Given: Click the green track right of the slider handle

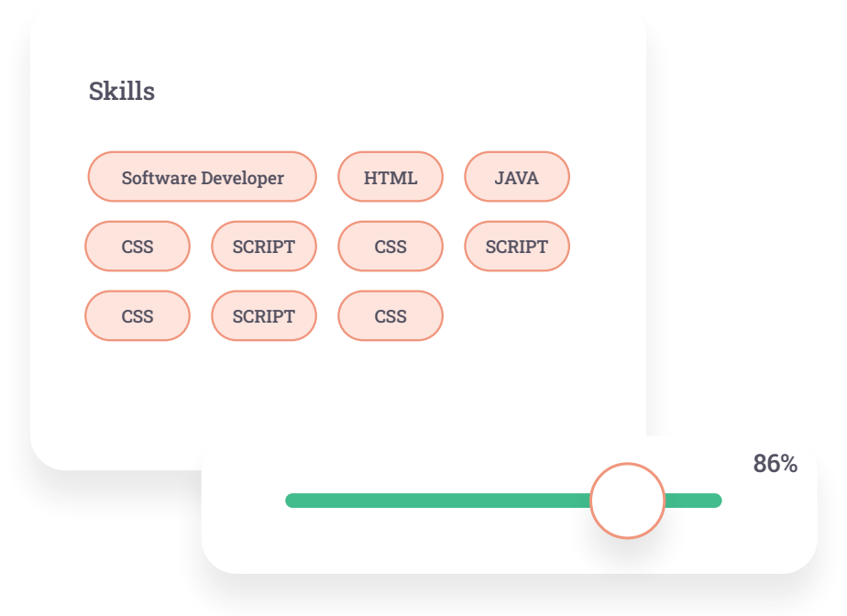Looking at the screenshot, I should click(x=693, y=500).
